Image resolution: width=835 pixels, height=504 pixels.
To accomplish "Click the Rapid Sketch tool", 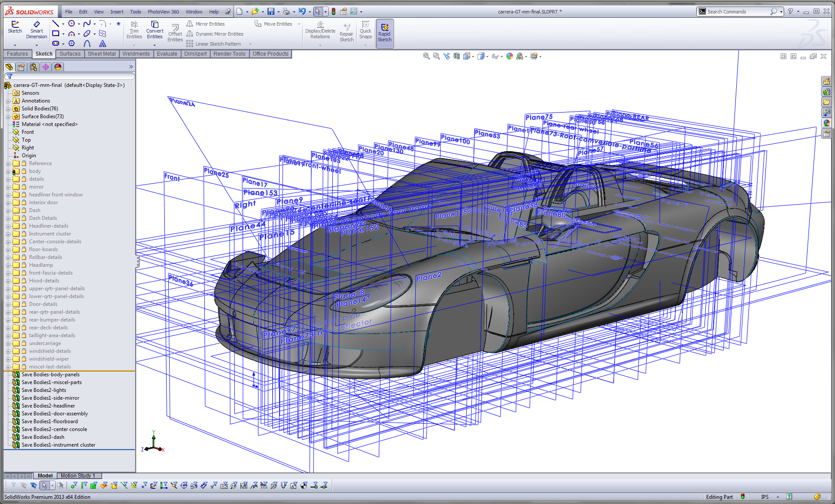I will [385, 31].
